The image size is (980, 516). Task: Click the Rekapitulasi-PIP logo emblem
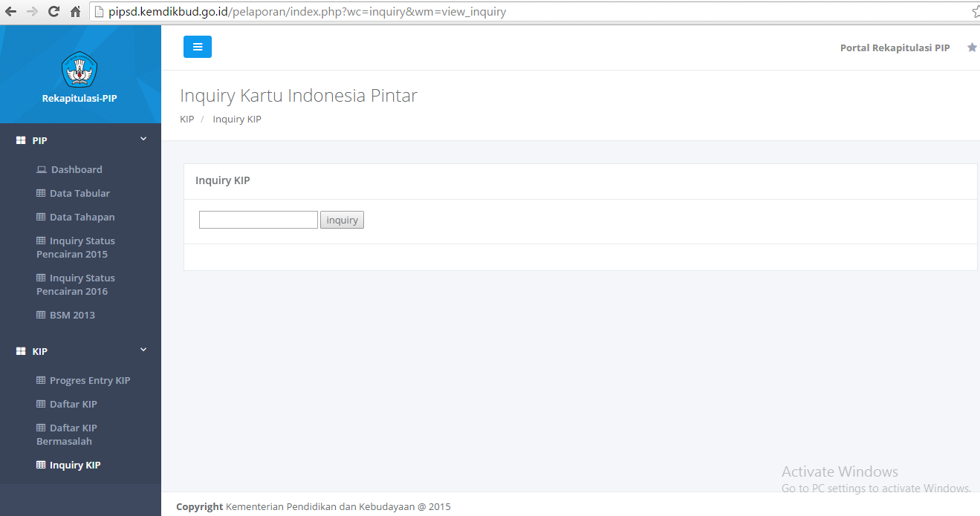[x=80, y=68]
